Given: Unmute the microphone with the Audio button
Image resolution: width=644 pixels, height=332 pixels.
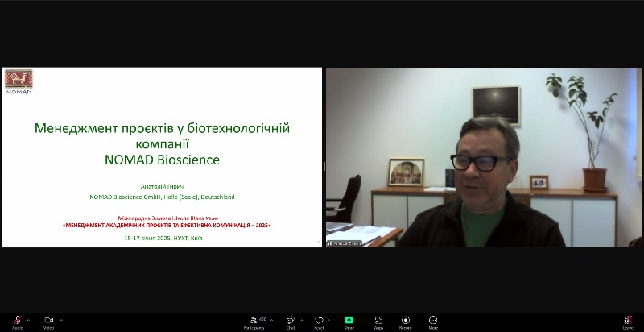Looking at the screenshot, I should click(18, 322).
